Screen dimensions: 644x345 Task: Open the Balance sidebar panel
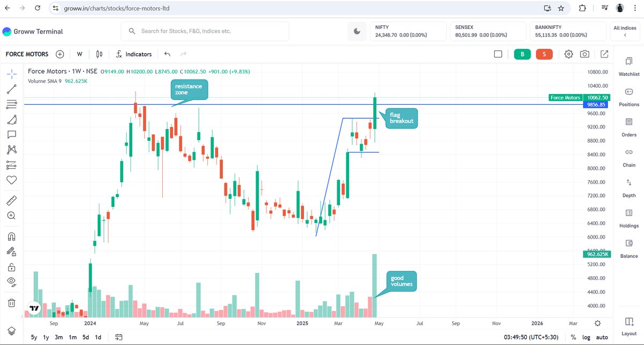click(x=629, y=249)
